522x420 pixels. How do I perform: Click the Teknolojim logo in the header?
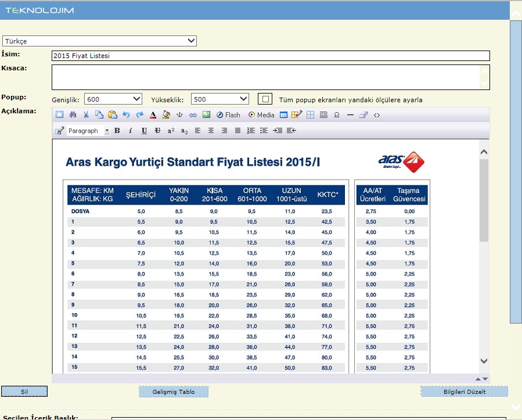(x=39, y=10)
